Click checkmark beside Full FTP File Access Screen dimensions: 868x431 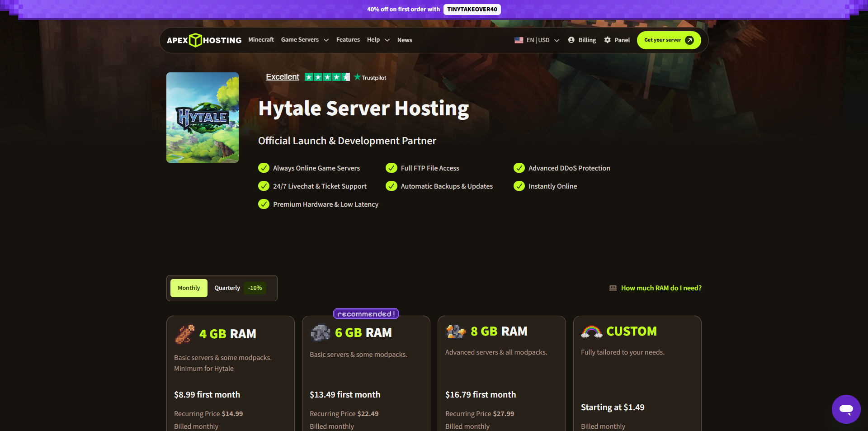[x=392, y=168]
